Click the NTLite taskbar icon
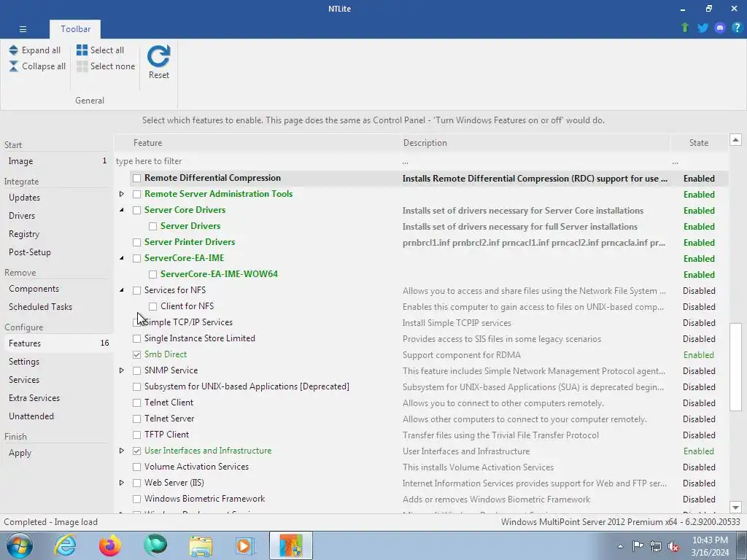Viewport: 747px width, 560px height. [x=291, y=545]
